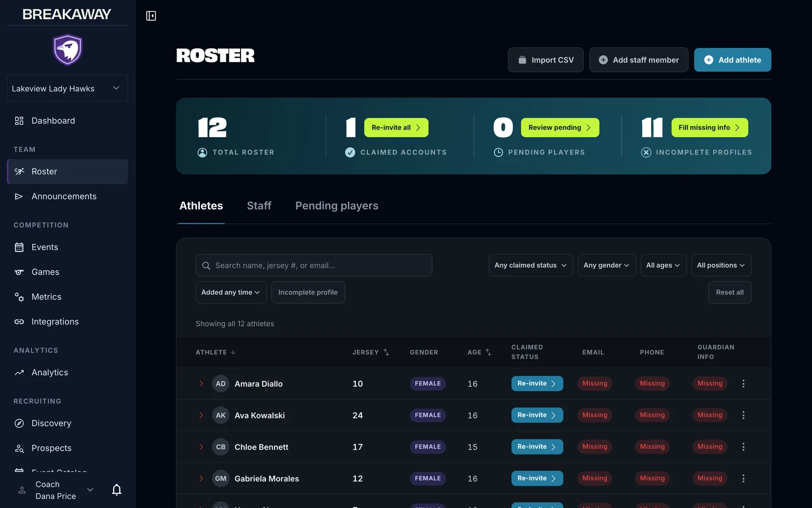Go to Announcements in sidebar

tap(67, 197)
